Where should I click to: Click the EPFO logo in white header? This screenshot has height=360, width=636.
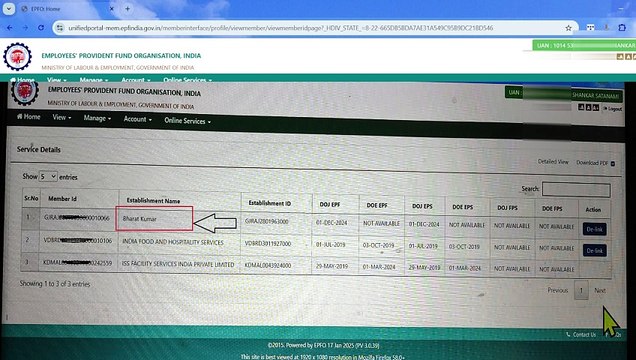point(17,57)
